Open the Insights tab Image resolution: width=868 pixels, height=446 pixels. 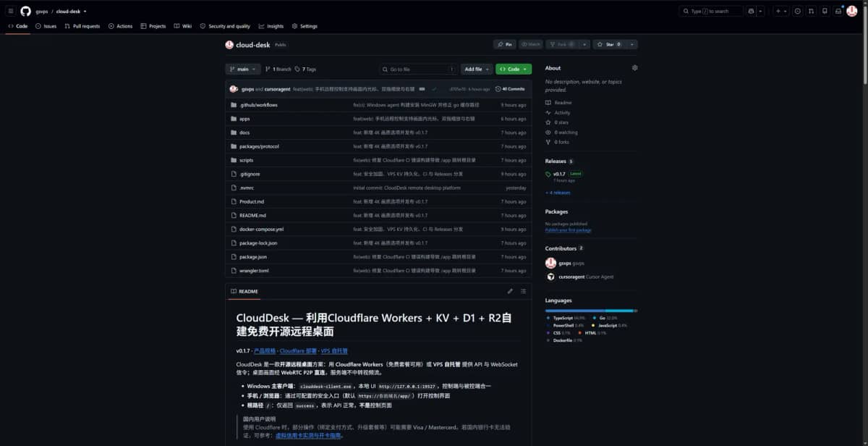tap(271, 26)
